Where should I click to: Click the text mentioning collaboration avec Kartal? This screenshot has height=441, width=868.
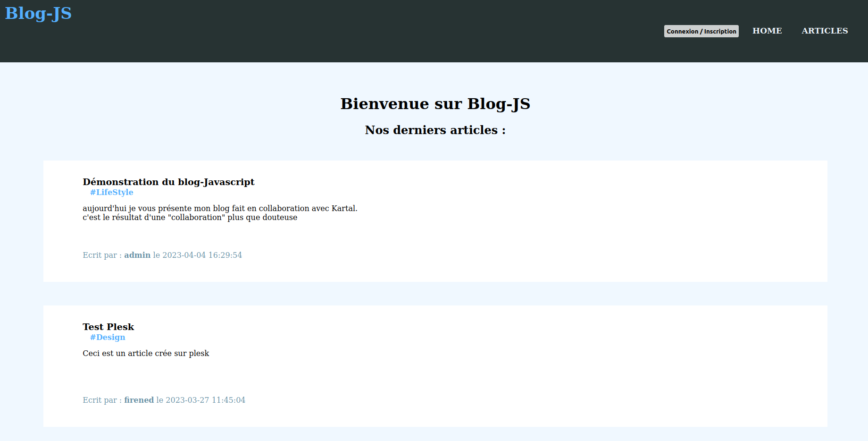pos(220,208)
